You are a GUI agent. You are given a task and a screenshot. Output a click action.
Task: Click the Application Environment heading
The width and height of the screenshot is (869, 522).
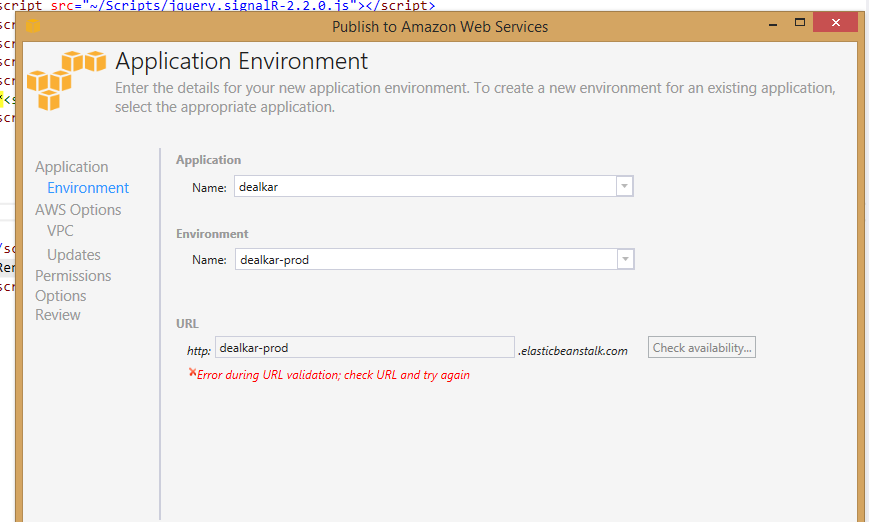(241, 61)
